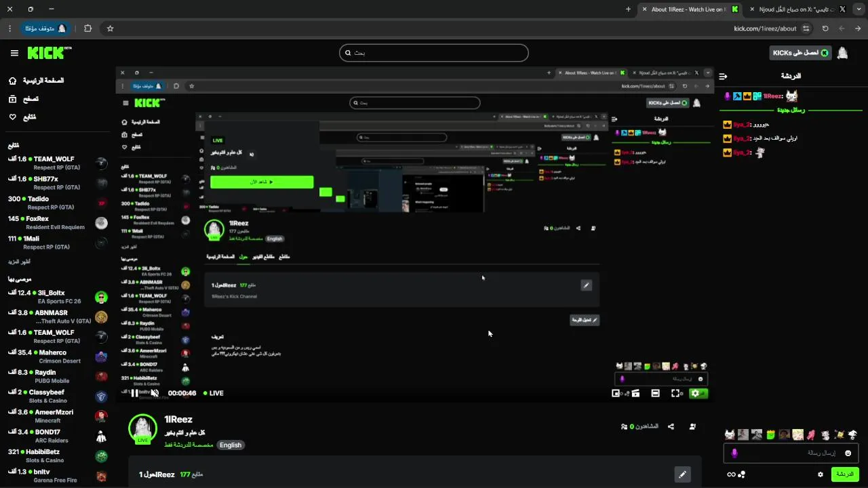Click the purple microphone icon in the chat input
The height and width of the screenshot is (488, 868).
pyautogui.click(x=734, y=453)
